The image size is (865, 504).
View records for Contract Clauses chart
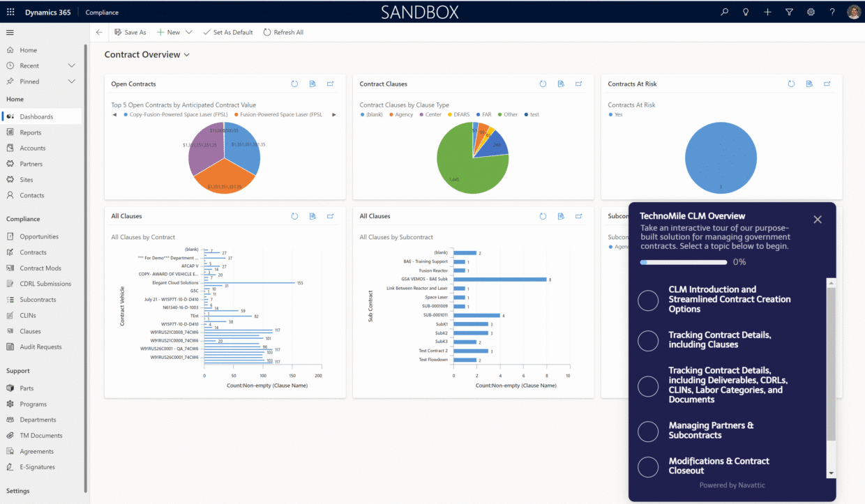click(x=561, y=84)
